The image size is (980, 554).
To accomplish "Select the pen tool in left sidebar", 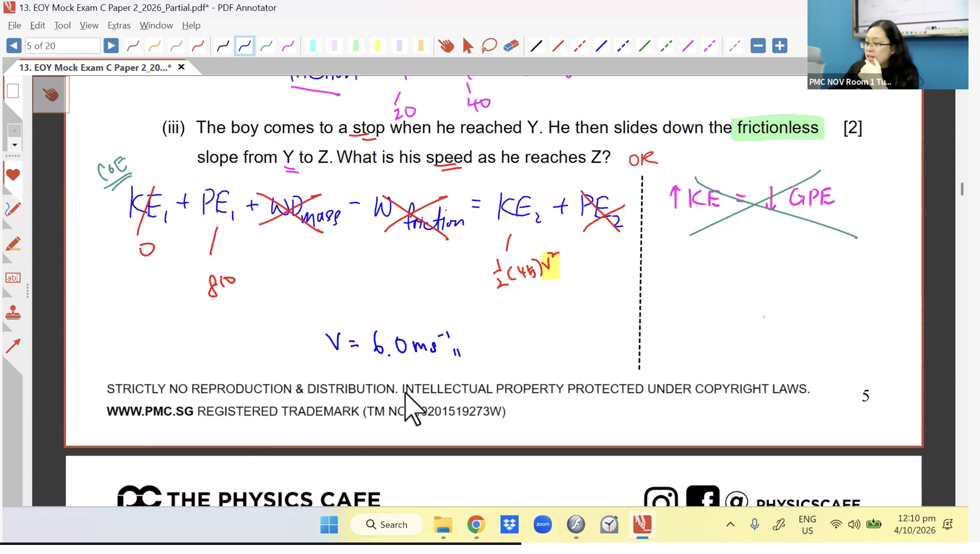I will (x=13, y=209).
